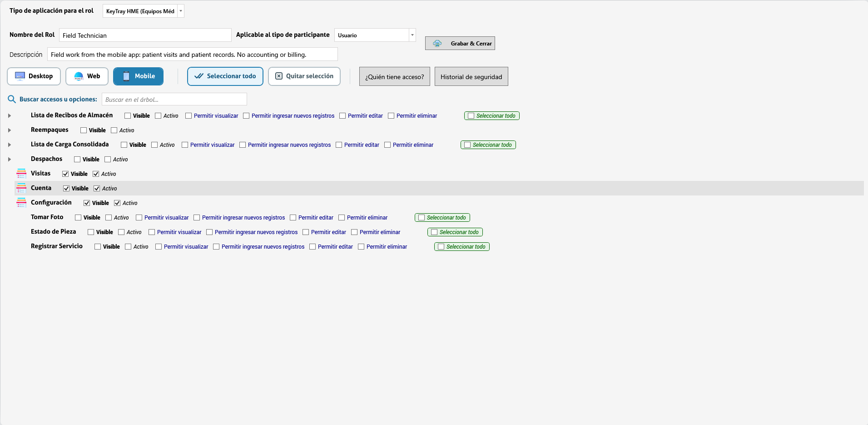This screenshot has width=868, height=425.
Task: Open ¿Quién tiene acceso? dialog
Action: coord(395,76)
